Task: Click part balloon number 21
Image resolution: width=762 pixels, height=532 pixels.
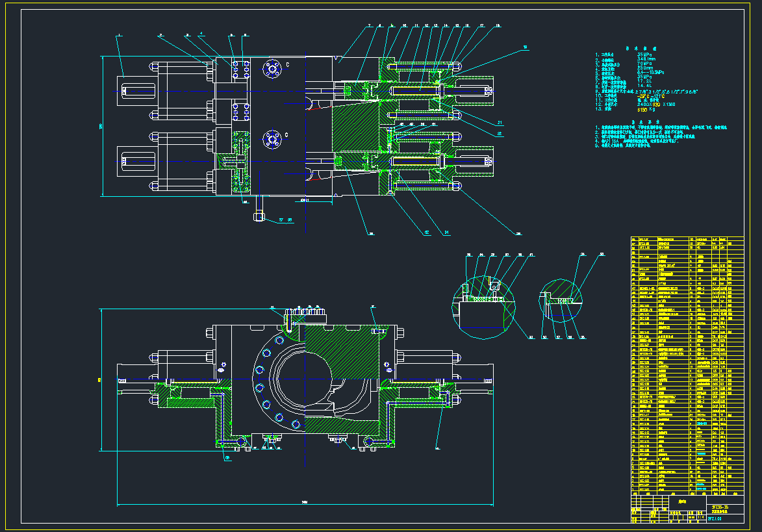Action: point(500,123)
